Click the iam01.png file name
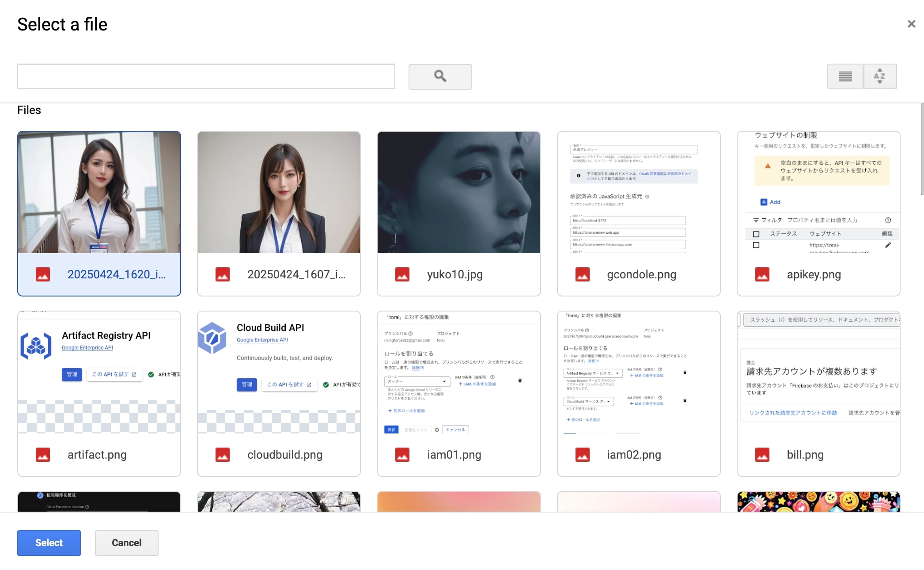 (x=454, y=455)
